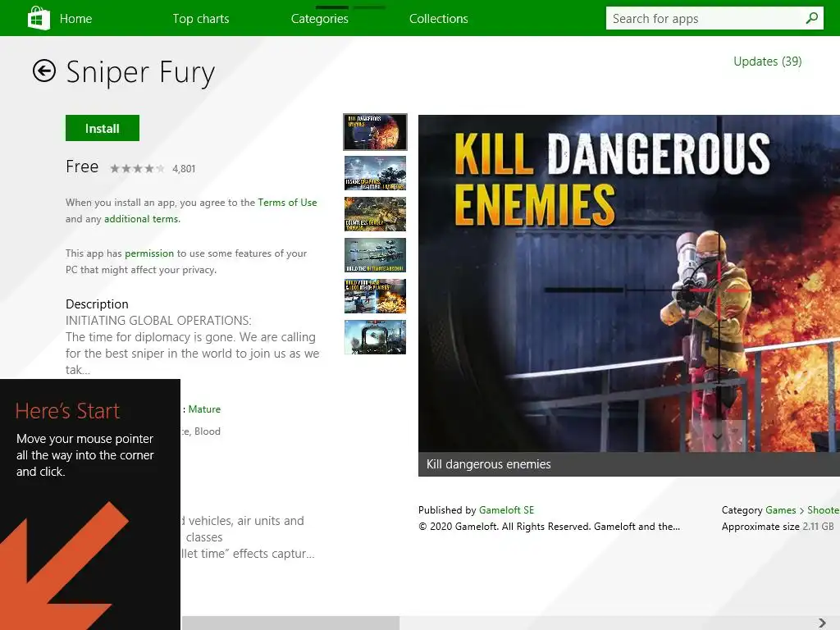This screenshot has height=630, width=840.
Task: Open the Home menu
Action: (x=75, y=19)
